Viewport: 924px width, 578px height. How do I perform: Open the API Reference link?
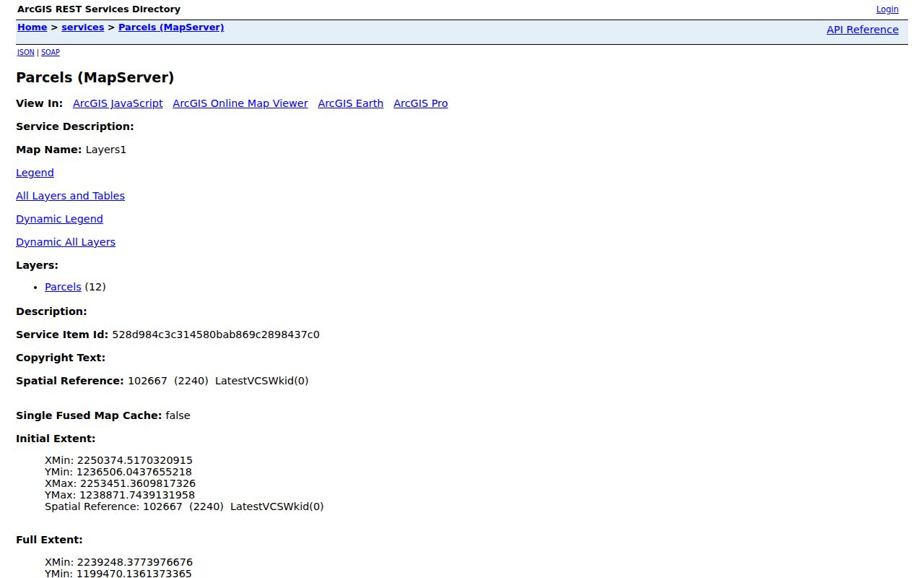point(863,30)
